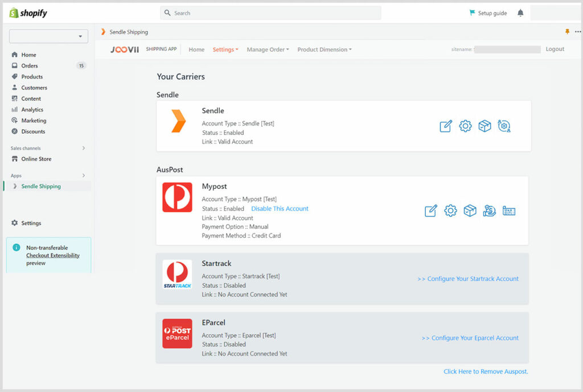Expand the Apps section chevron
The width and height of the screenshot is (583, 392).
84,175
